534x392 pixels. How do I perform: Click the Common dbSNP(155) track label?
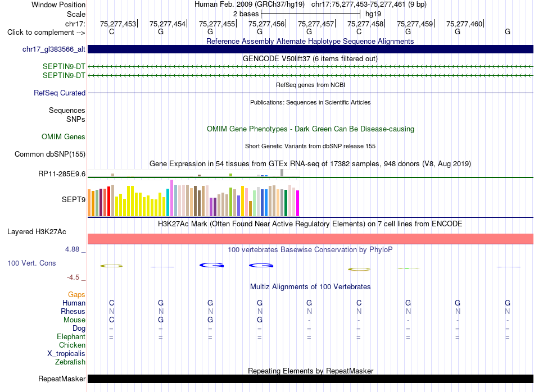[50, 154]
